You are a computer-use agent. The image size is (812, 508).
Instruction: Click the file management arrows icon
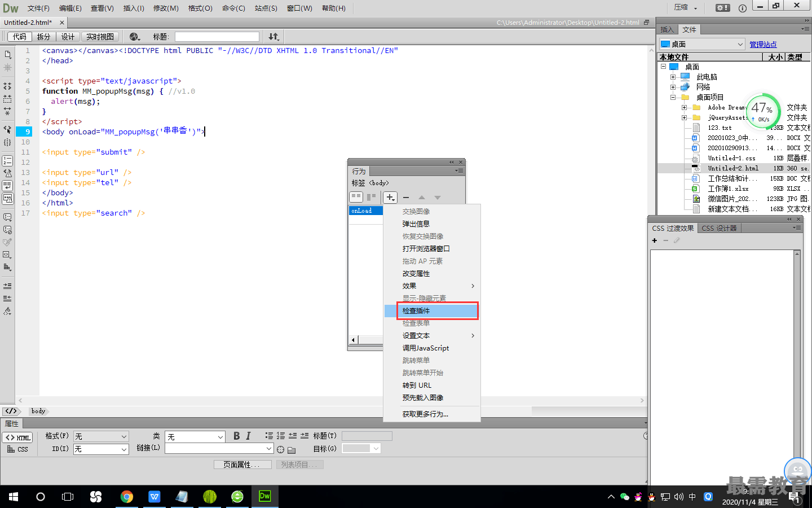point(273,37)
